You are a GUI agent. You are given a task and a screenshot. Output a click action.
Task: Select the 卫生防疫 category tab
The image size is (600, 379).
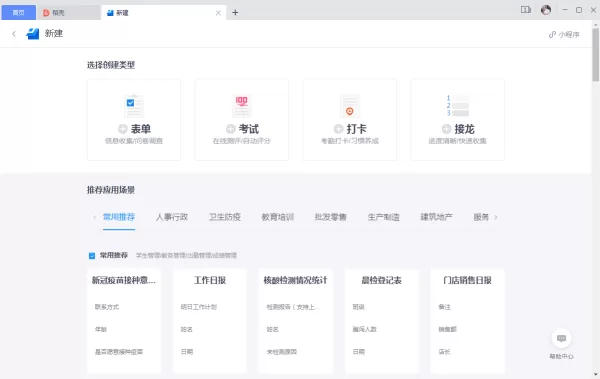point(225,217)
